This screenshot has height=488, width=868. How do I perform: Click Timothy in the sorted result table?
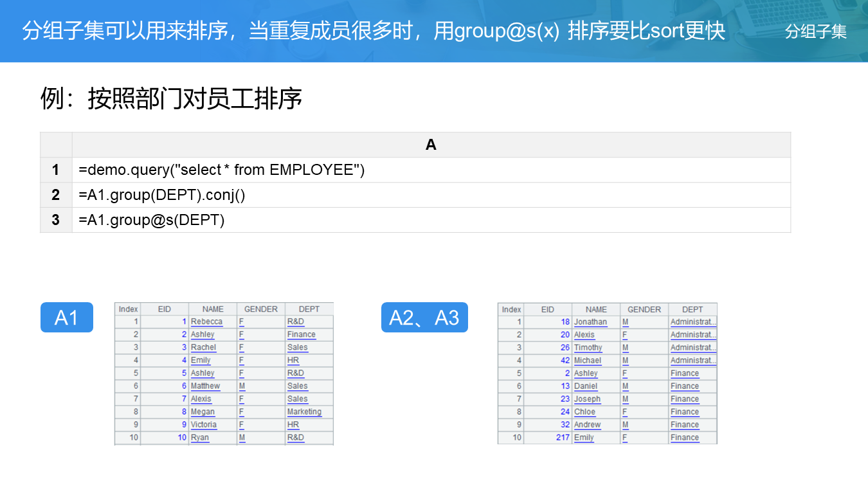[x=588, y=348]
